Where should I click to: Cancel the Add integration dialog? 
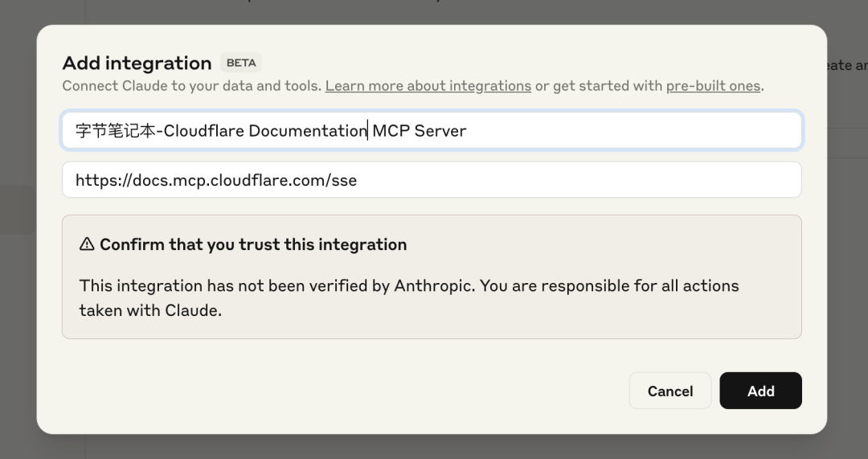[x=669, y=391]
